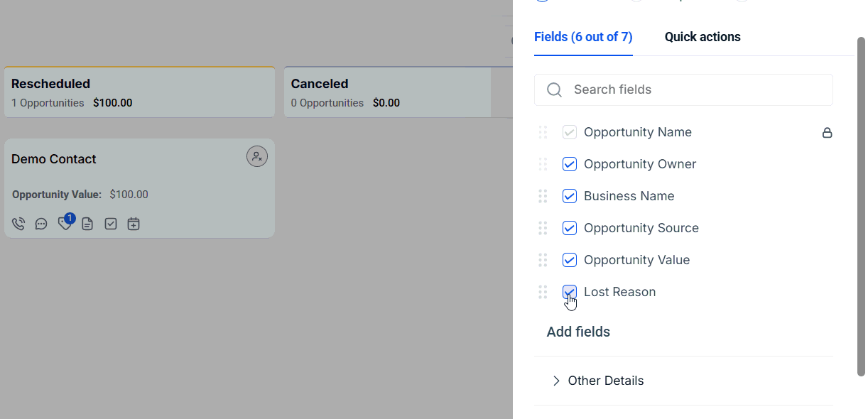Open the Rescheduled pipeline column header
The height and width of the screenshot is (419, 868).
click(50, 84)
